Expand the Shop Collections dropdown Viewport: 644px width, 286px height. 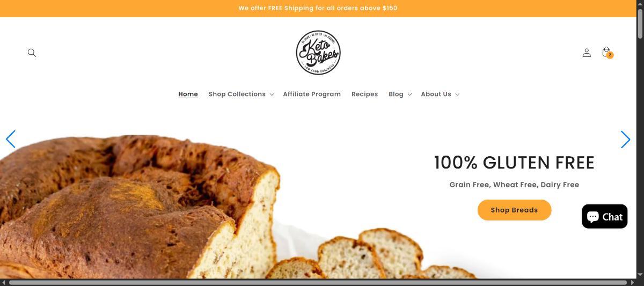pyautogui.click(x=241, y=94)
